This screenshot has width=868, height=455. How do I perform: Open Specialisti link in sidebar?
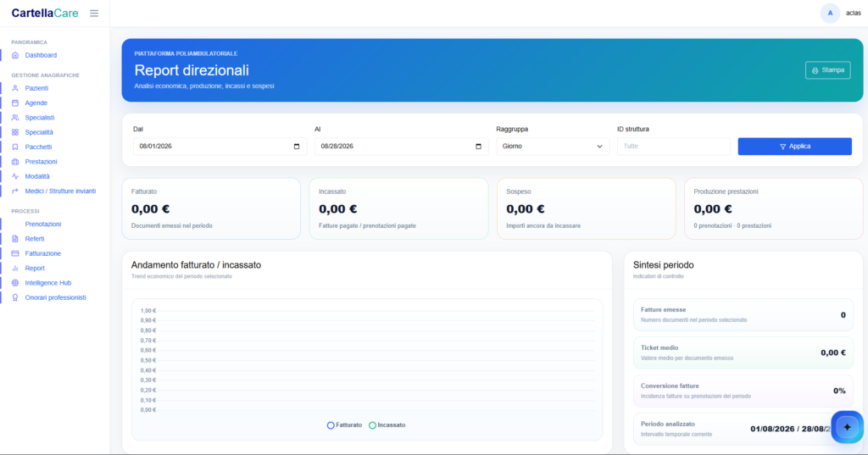(x=39, y=117)
